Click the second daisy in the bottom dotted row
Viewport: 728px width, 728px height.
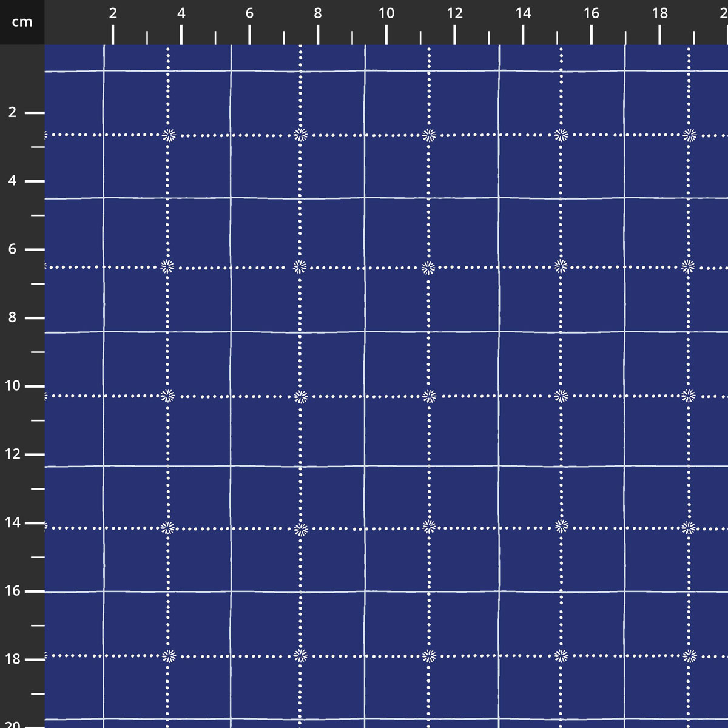click(300, 655)
